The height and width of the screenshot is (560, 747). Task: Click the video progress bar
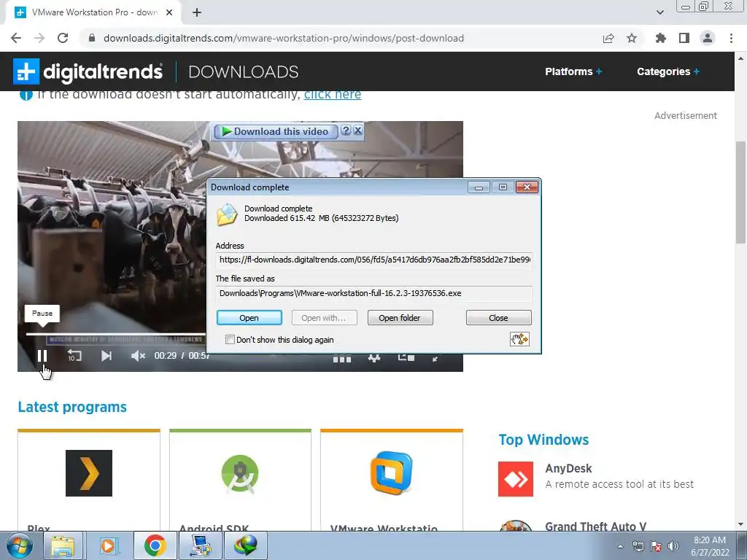click(116, 334)
